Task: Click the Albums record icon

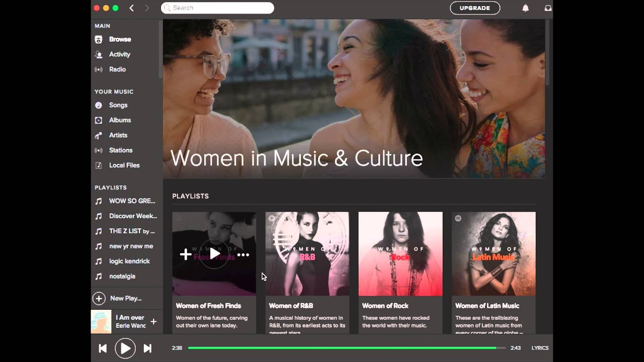Action: [x=99, y=120]
